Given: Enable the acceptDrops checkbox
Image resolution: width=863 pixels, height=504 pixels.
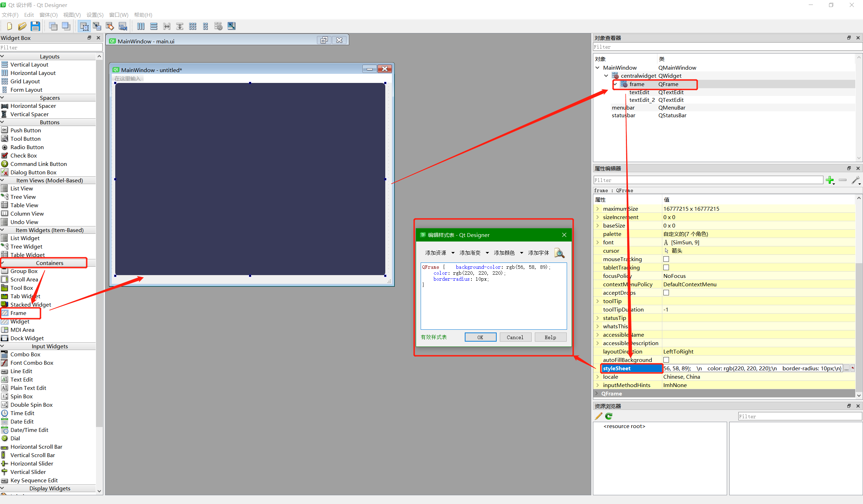Looking at the screenshot, I should 666,293.
